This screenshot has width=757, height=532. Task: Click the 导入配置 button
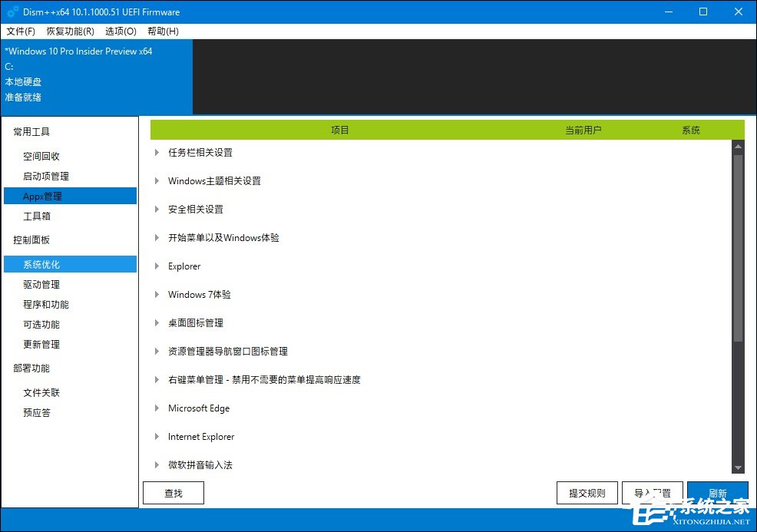coord(653,493)
